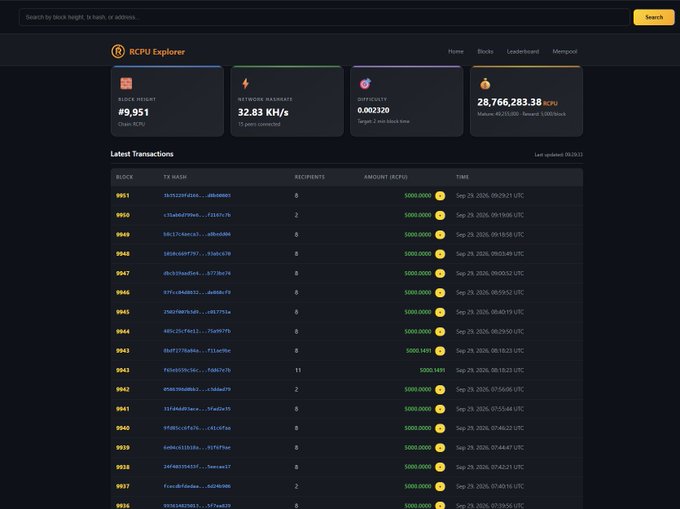680x509 pixels.
Task: Open the tx hash in the 9943 row with 11 recipients
Action: pos(197,370)
